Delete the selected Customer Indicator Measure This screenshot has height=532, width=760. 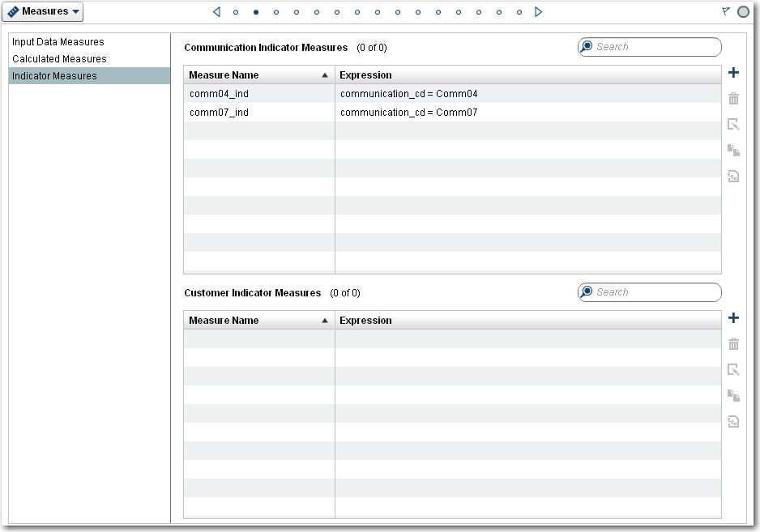733,343
